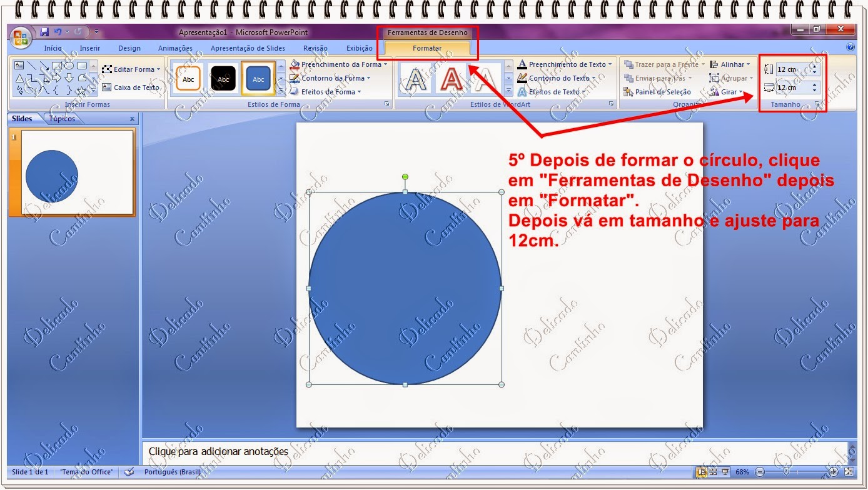Open Editar Forma dropdown
The height and width of the screenshot is (490, 868).
click(x=131, y=69)
